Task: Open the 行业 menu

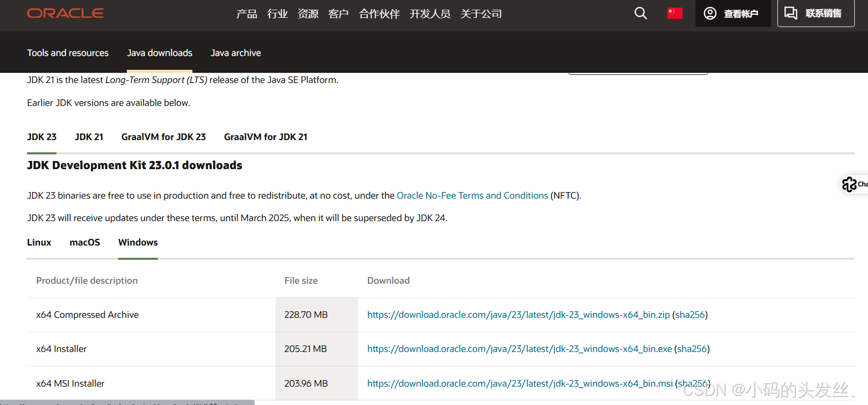Action: click(277, 14)
